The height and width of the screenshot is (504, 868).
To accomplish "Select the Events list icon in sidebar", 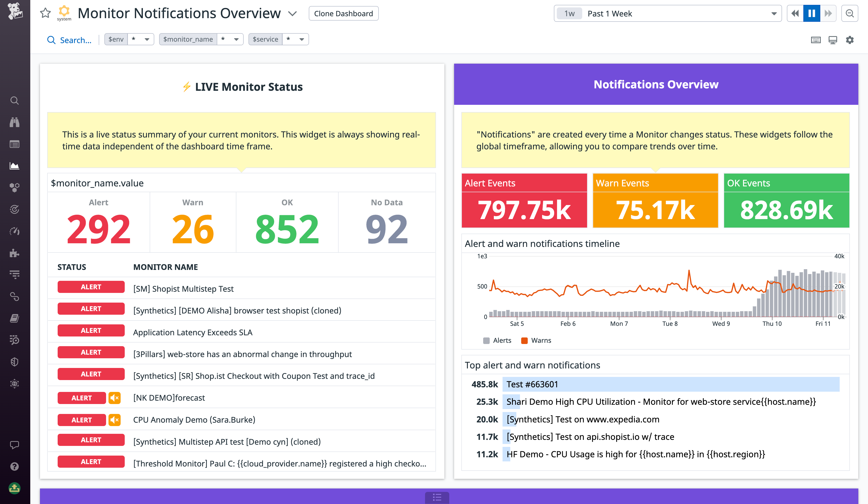I will (15, 144).
